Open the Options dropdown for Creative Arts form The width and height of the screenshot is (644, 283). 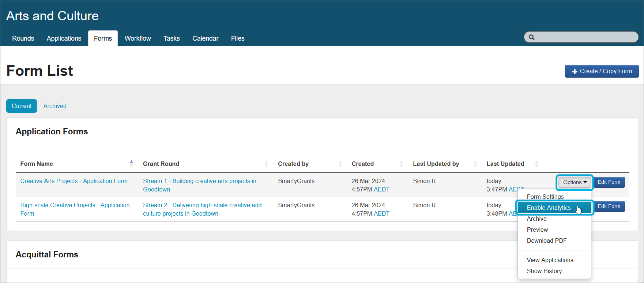pyautogui.click(x=574, y=182)
